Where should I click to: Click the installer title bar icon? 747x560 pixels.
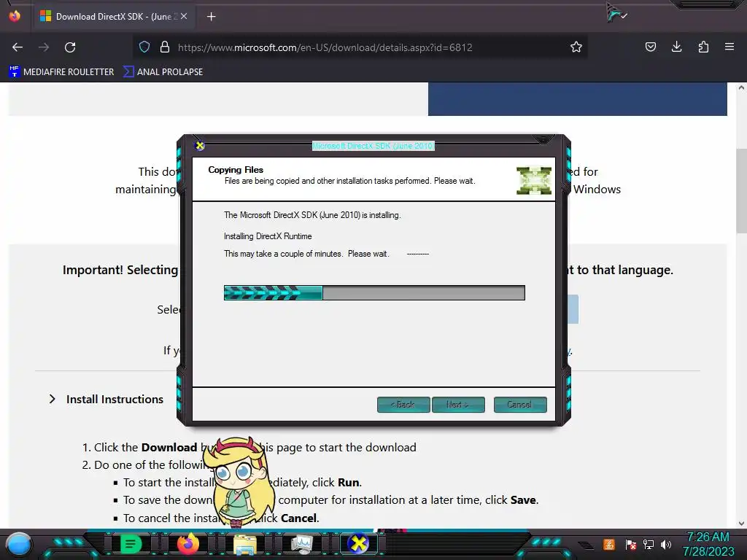(200, 146)
